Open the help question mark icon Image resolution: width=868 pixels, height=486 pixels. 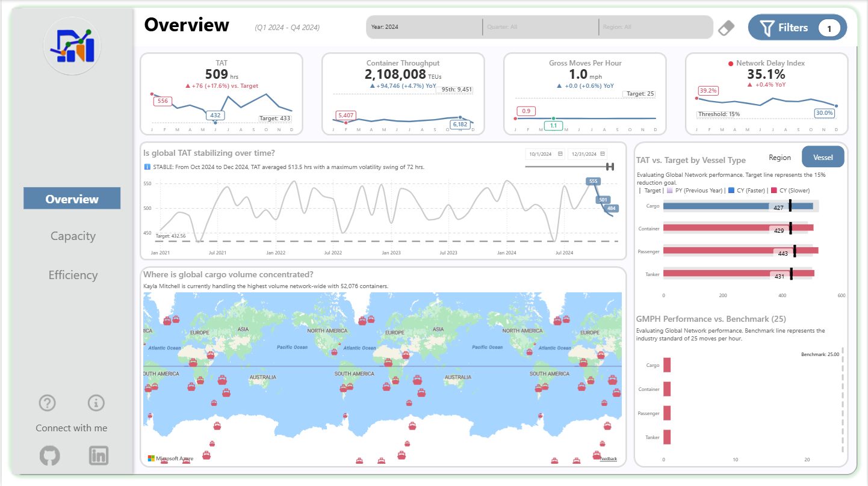pos(47,402)
